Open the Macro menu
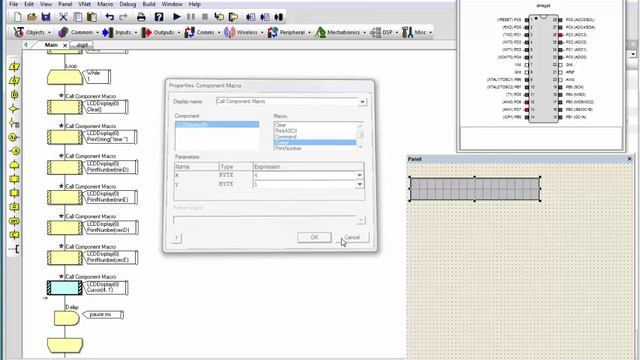The height and width of the screenshot is (360, 640). 105,4
